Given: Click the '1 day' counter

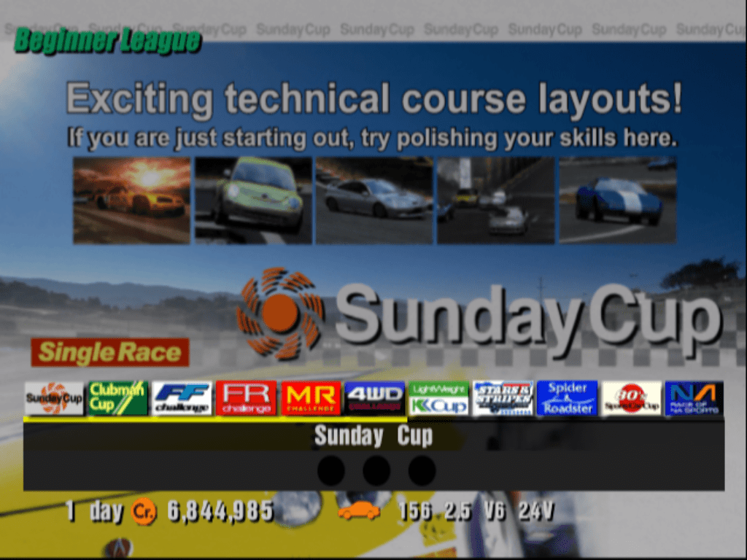Looking at the screenshot, I should click(94, 511).
